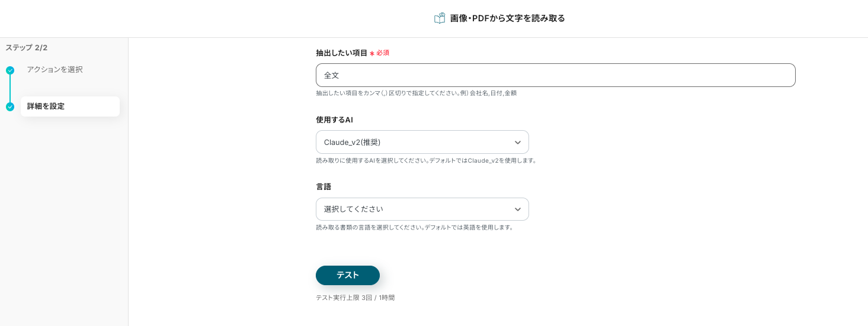Viewport: 868px width, 326px height.
Task: Click the テスト実行上限 limit text
Action: pos(355,298)
